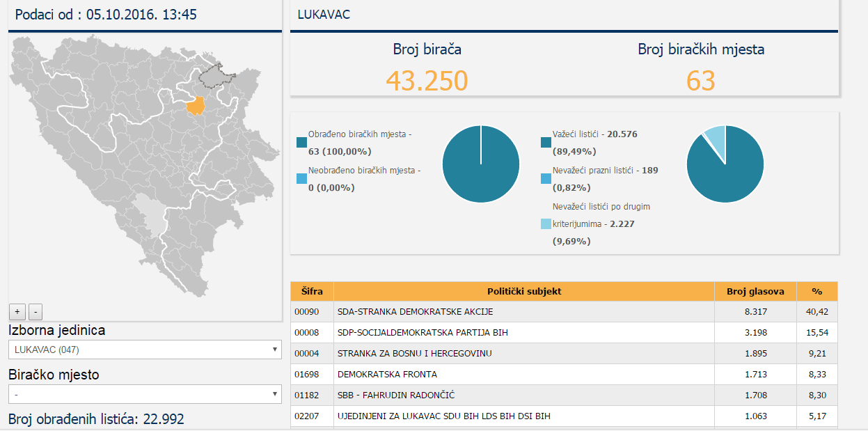Select the orange highlighted Lukavac region on map
The height and width of the screenshot is (431, 868).
pos(197,106)
